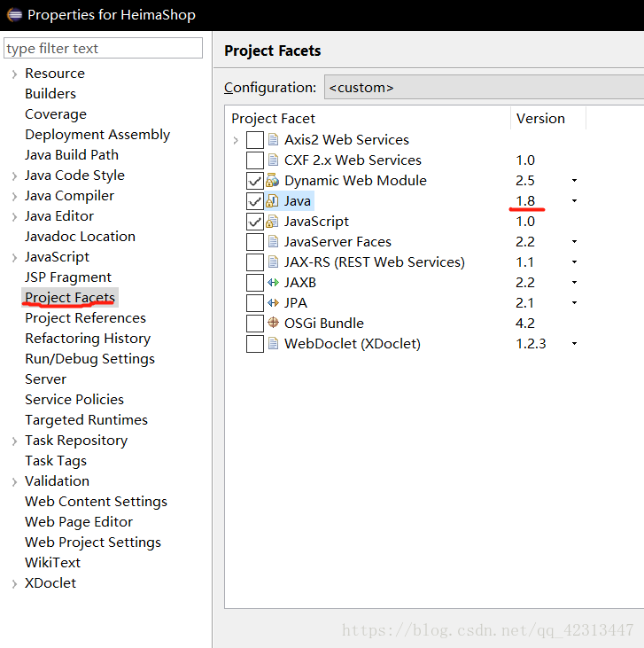This screenshot has width=644, height=648.
Task: Open Targeted Runtimes properties page
Action: click(x=86, y=420)
